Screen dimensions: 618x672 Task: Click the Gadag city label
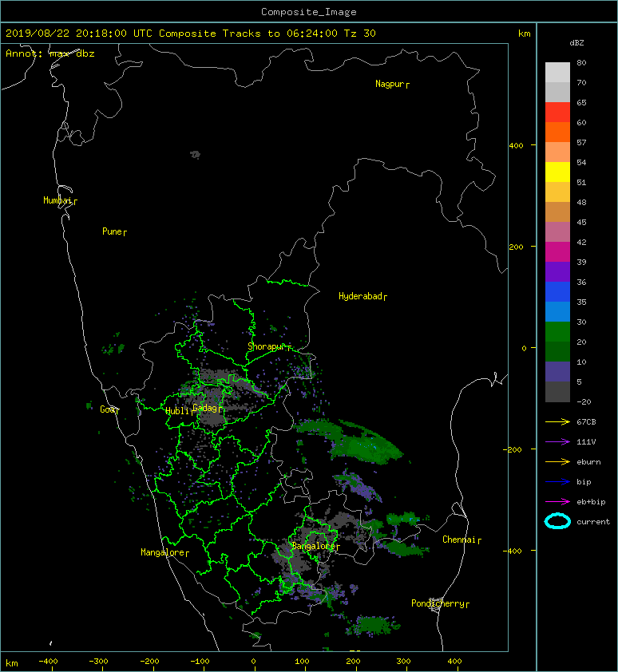click(x=208, y=408)
